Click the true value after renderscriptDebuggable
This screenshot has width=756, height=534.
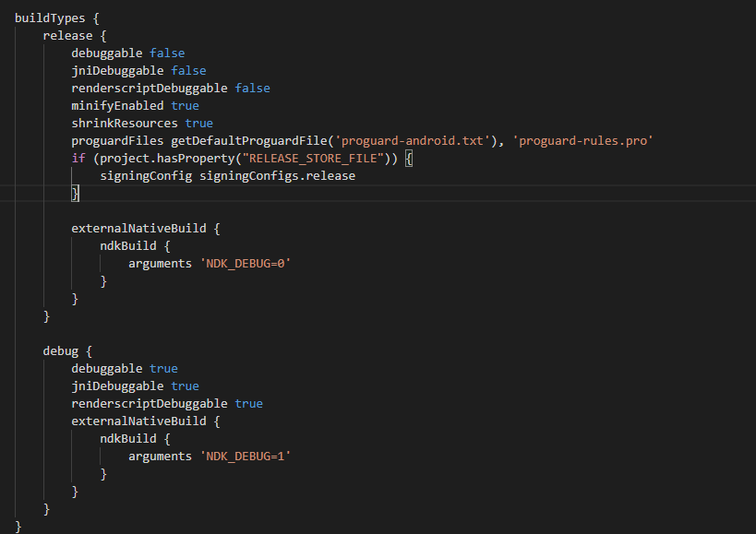click(x=248, y=404)
